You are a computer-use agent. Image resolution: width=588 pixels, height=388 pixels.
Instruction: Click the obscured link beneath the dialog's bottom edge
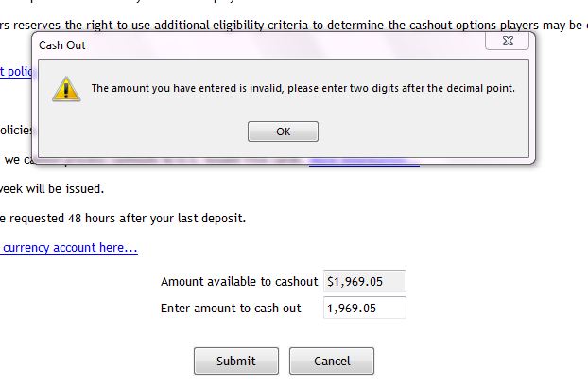(x=364, y=164)
